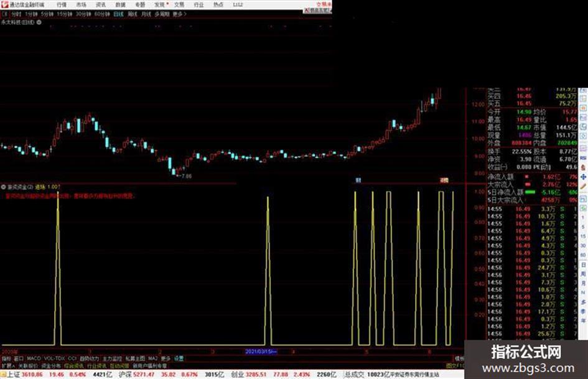Open the 资讯 menu
The image size is (588, 379).
click(101, 4)
